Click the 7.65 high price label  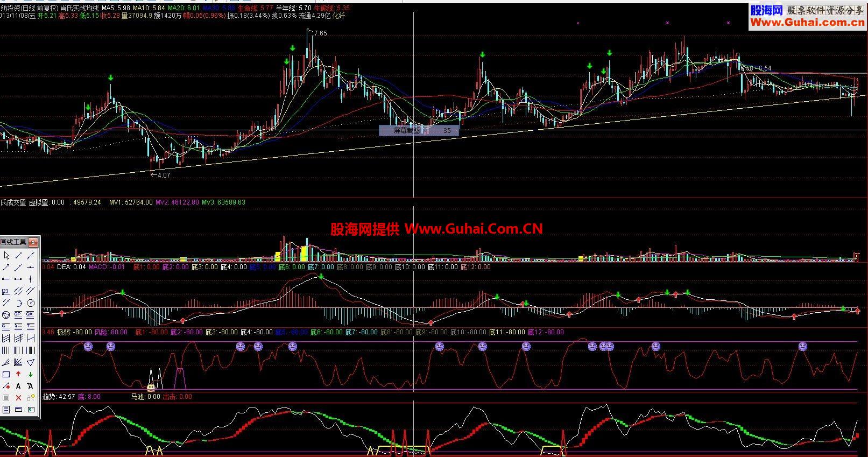tap(320, 33)
